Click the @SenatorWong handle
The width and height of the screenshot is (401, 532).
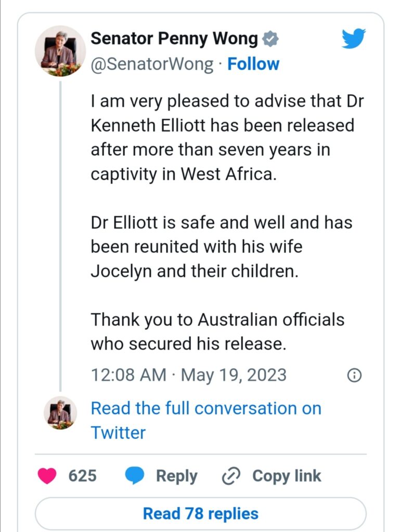pyautogui.click(x=152, y=64)
